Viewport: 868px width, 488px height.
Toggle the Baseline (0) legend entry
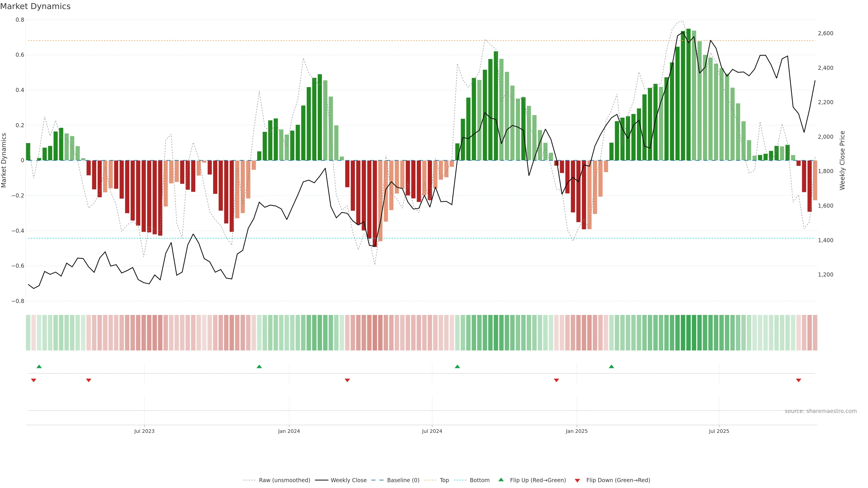tap(403, 480)
